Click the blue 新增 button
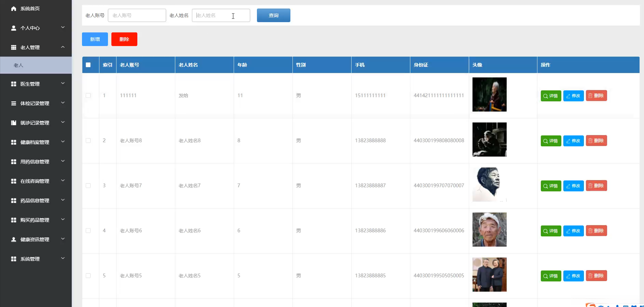The width and height of the screenshot is (644, 307). pyautogui.click(x=95, y=39)
